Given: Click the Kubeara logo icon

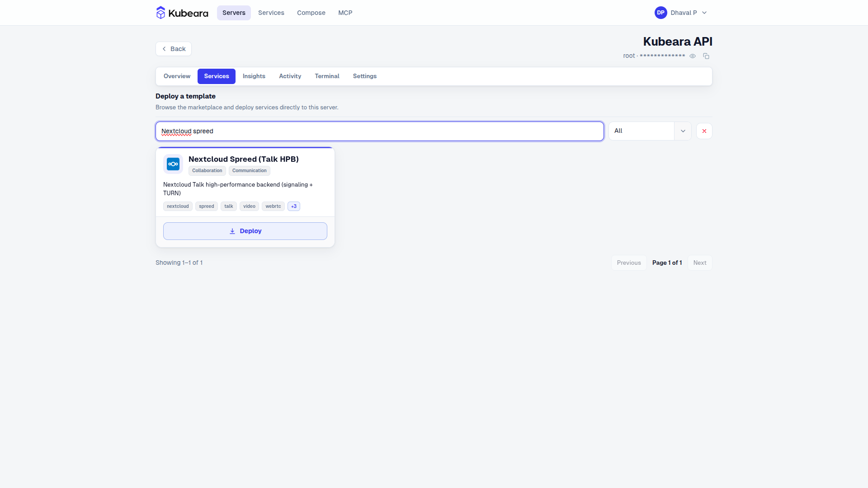Looking at the screenshot, I should click(160, 13).
